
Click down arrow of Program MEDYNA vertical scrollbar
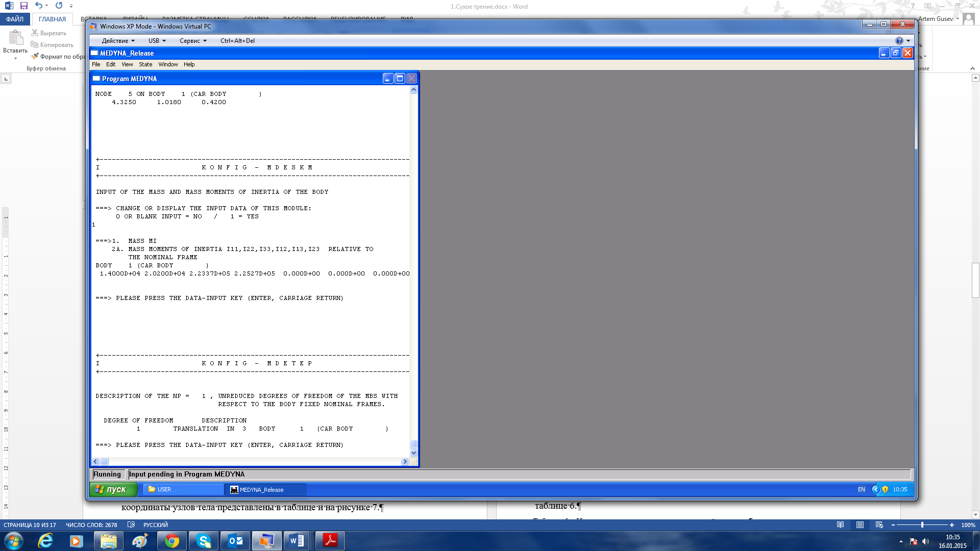[413, 453]
